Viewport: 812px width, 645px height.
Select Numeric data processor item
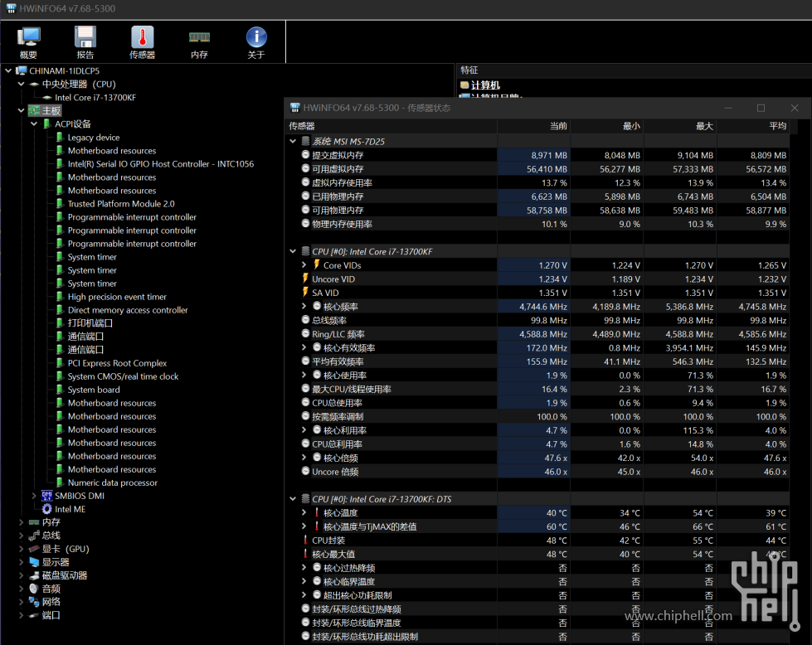click(112, 483)
